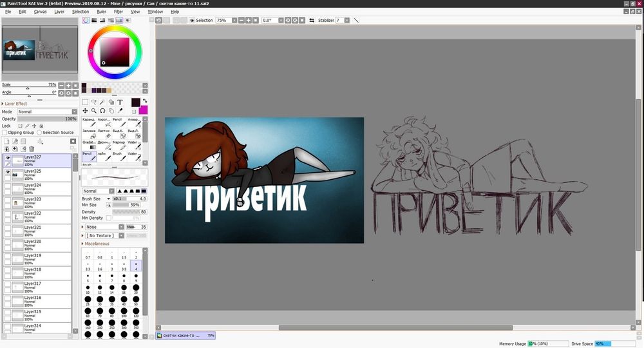The height and width of the screenshot is (348, 644).
Task: Zoom out with the top toolbar minus
Action: click(241, 20)
